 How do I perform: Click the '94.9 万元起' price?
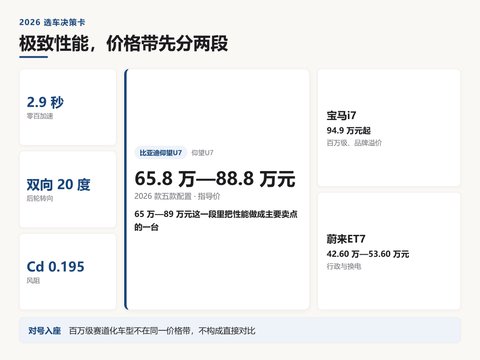[x=349, y=131]
